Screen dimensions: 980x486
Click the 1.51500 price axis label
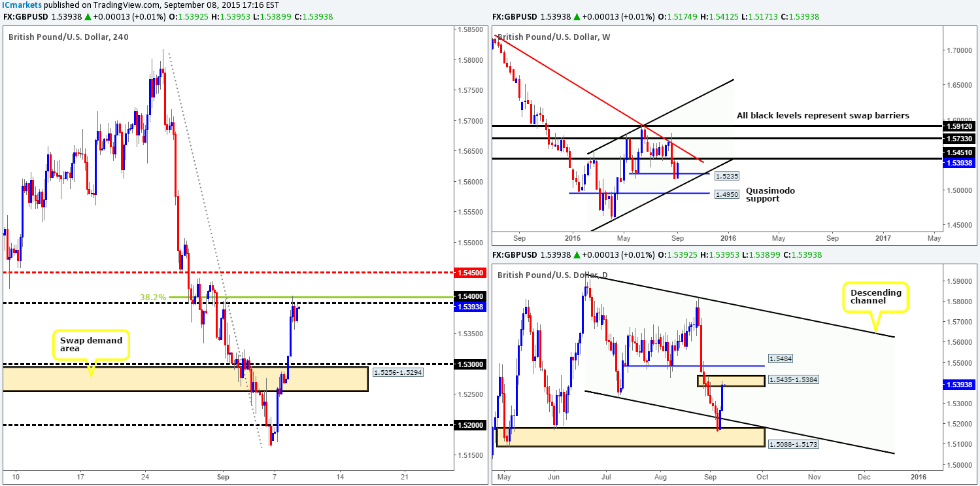(469, 455)
